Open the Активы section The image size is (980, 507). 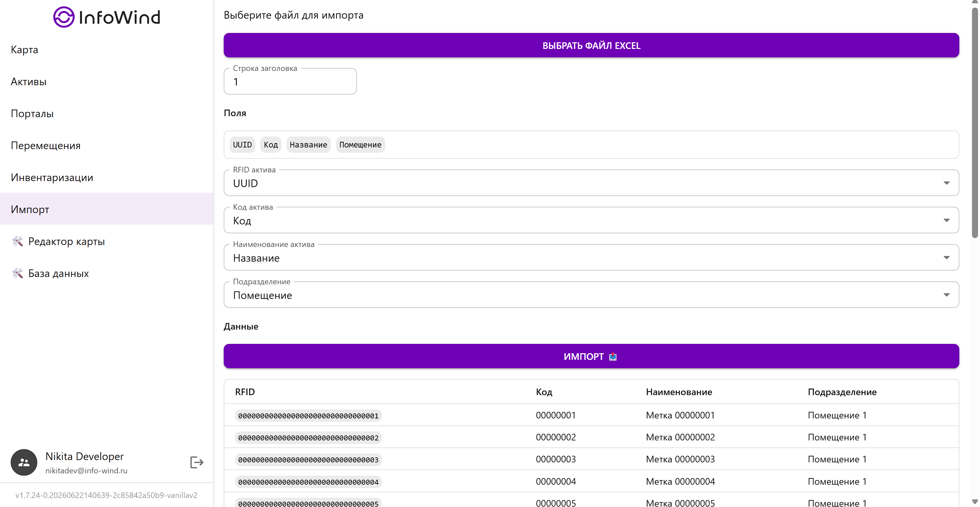click(x=107, y=82)
